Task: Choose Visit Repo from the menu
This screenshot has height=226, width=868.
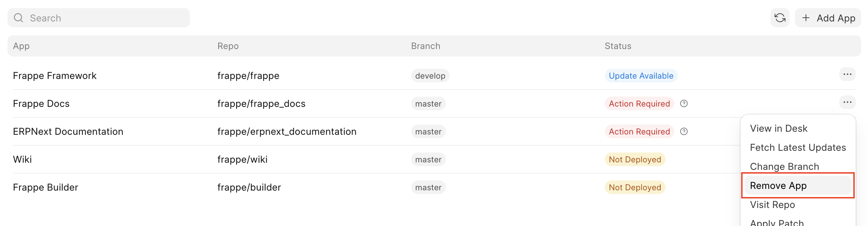Action: 772,205
